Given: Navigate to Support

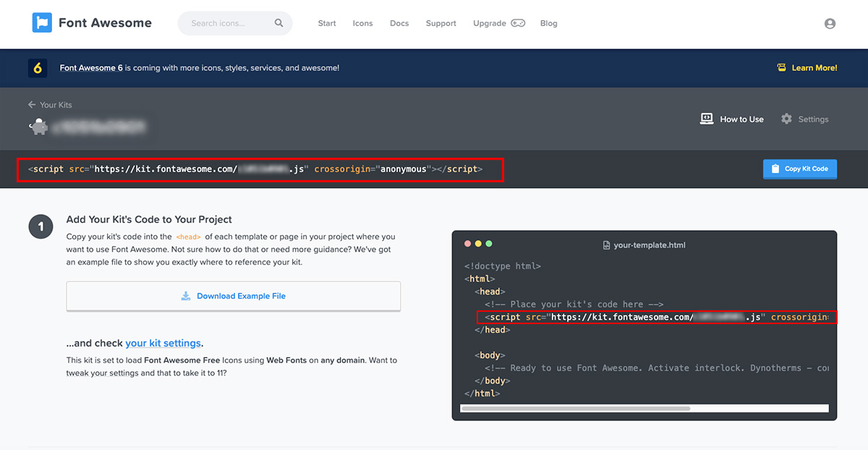Looking at the screenshot, I should tap(441, 23).
